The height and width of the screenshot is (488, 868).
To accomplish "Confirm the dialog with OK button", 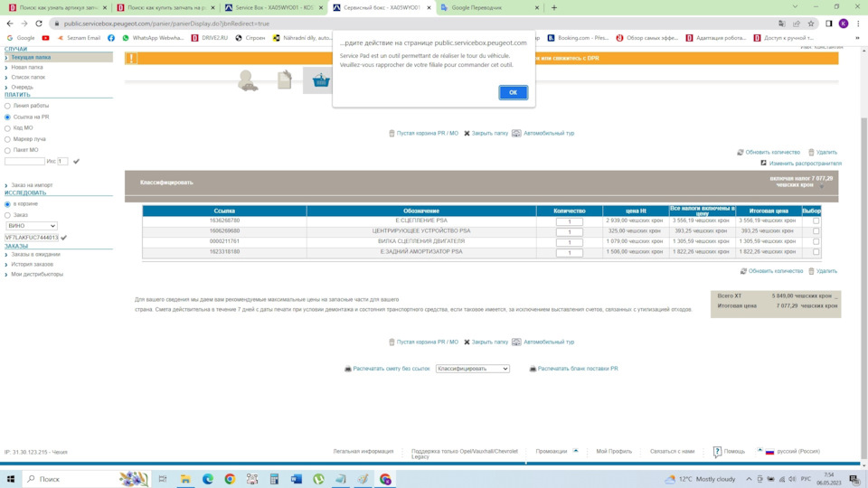I will click(513, 92).
